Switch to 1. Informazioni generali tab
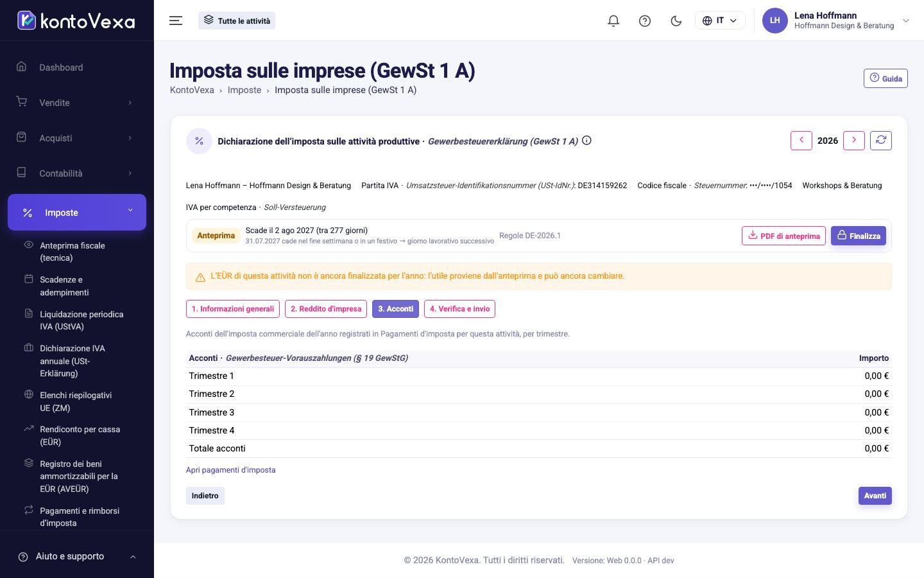924x578 pixels. 233,309
